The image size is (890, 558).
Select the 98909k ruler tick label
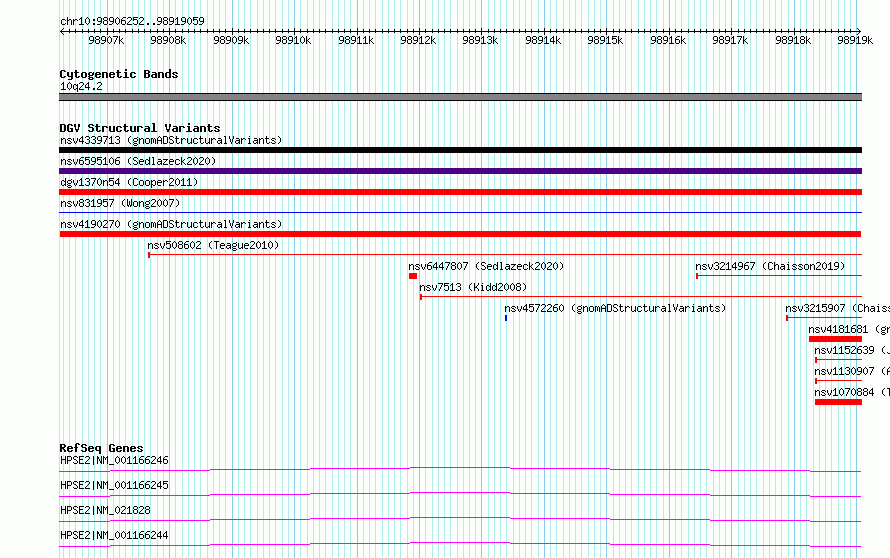pyautogui.click(x=231, y=40)
